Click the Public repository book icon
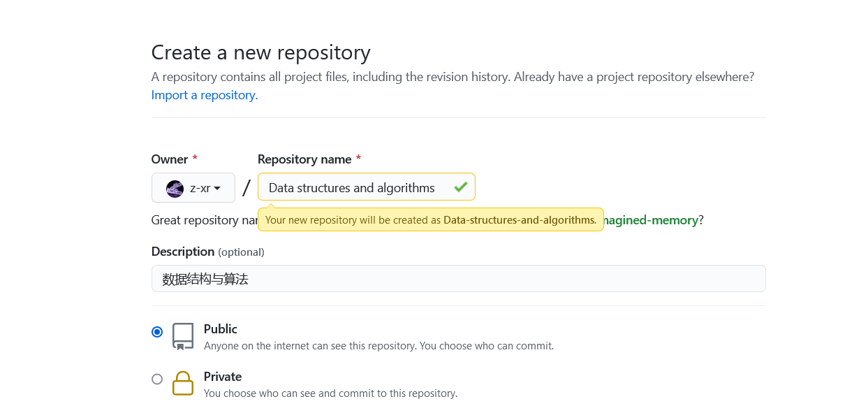 [183, 336]
